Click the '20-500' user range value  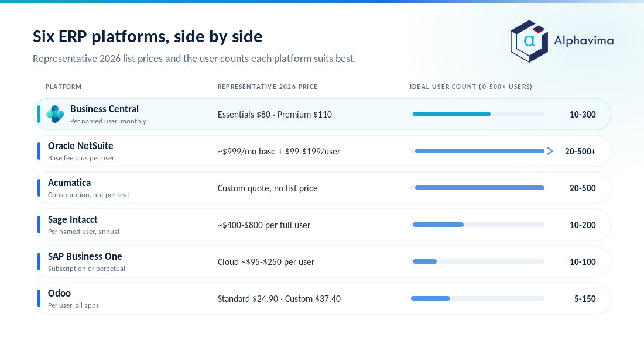pyautogui.click(x=583, y=188)
